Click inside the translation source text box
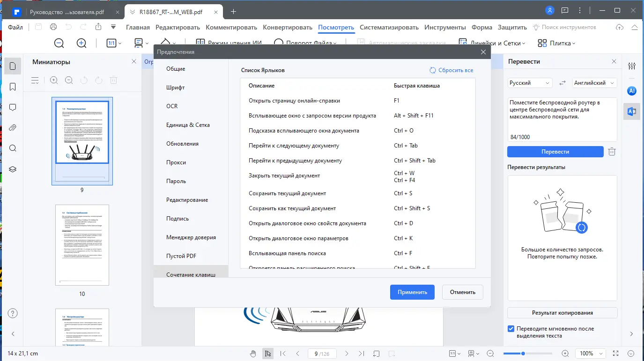The width and height of the screenshot is (644, 361). coord(562,120)
